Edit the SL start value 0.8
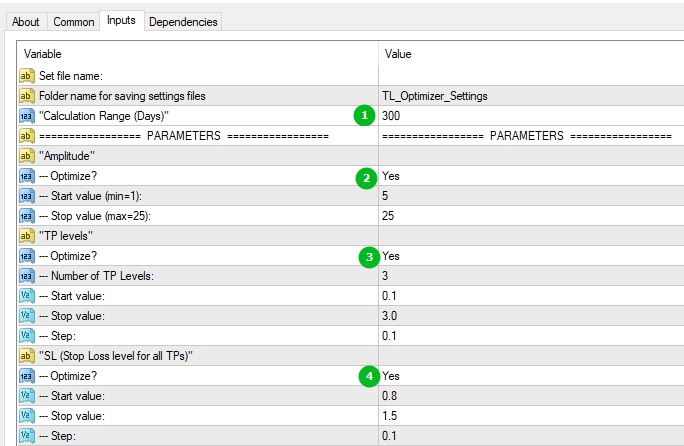Viewport: 684px width, 446px height. click(x=531, y=396)
